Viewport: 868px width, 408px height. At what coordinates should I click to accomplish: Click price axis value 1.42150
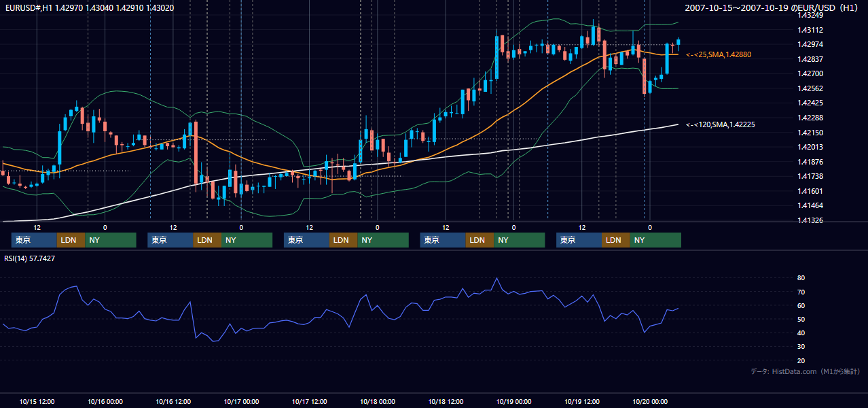click(810, 133)
